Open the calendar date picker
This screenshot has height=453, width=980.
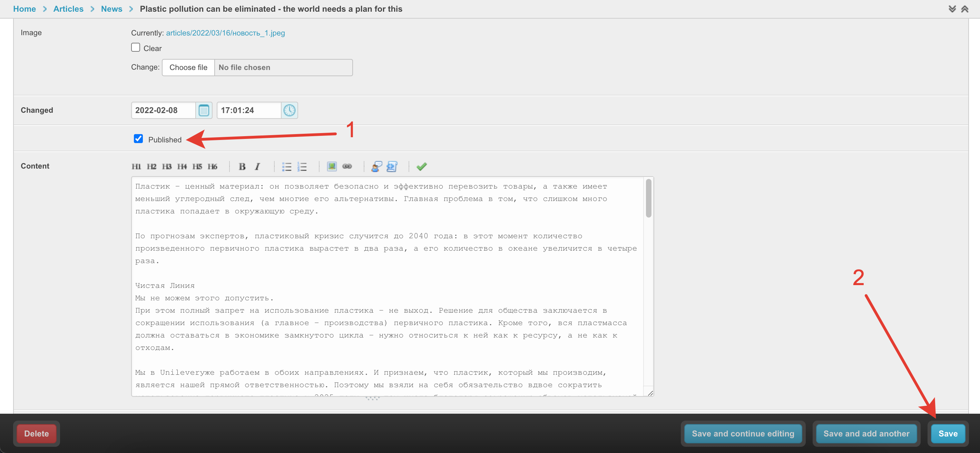pos(204,111)
